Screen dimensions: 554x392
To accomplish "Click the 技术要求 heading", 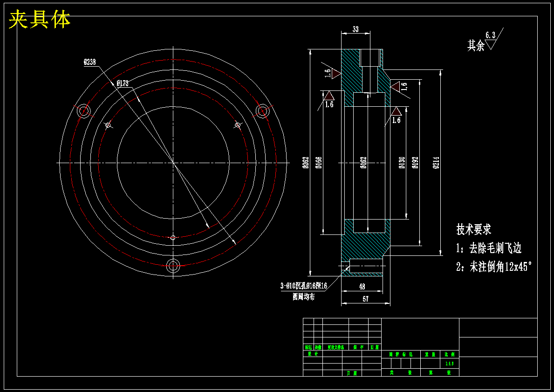I will [x=474, y=229].
